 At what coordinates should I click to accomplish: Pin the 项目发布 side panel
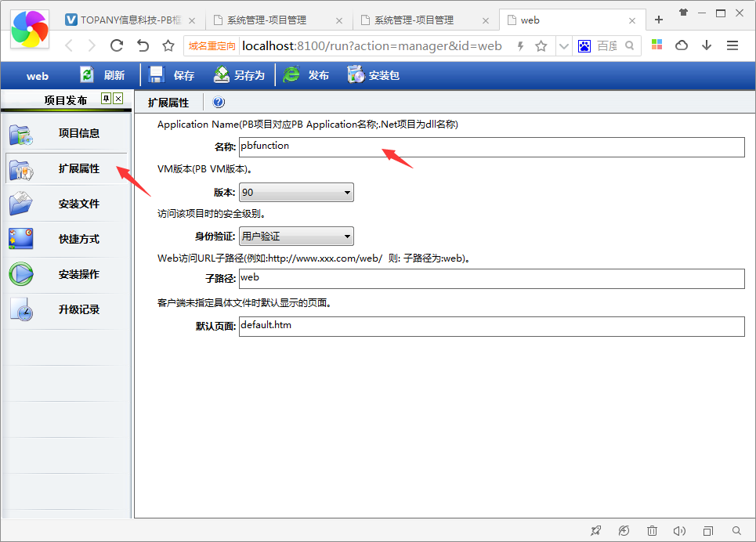(106, 99)
